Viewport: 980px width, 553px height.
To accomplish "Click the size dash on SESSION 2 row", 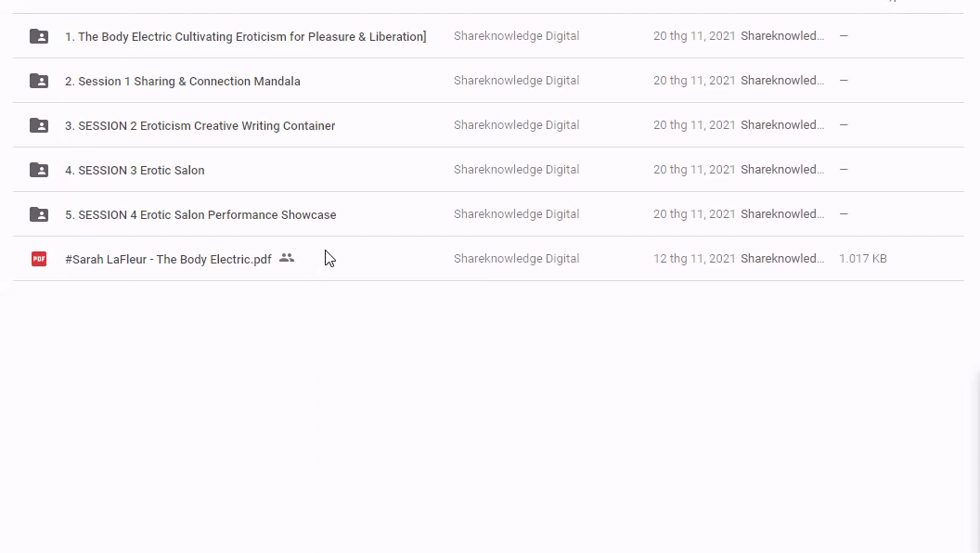I will pyautogui.click(x=844, y=125).
